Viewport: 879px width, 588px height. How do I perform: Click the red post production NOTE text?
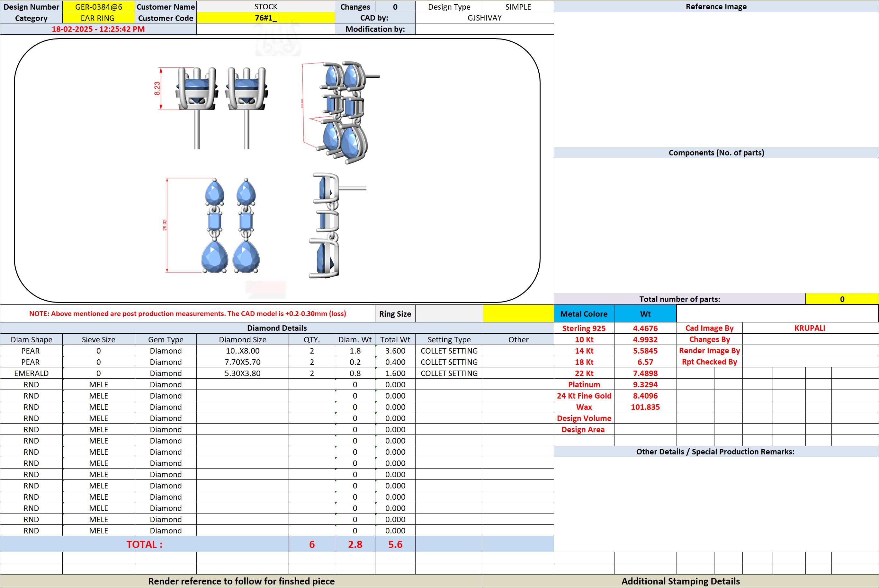188,313
